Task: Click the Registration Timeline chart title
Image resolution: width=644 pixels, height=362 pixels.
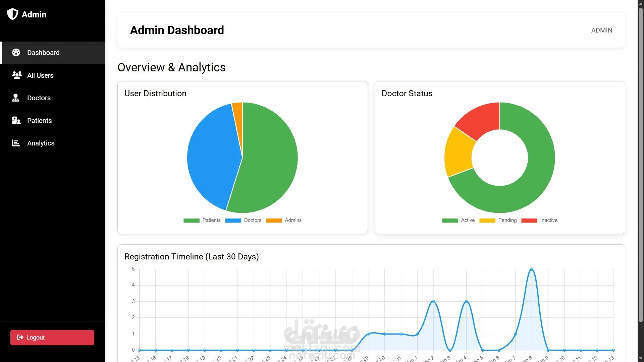Action: 192,257
